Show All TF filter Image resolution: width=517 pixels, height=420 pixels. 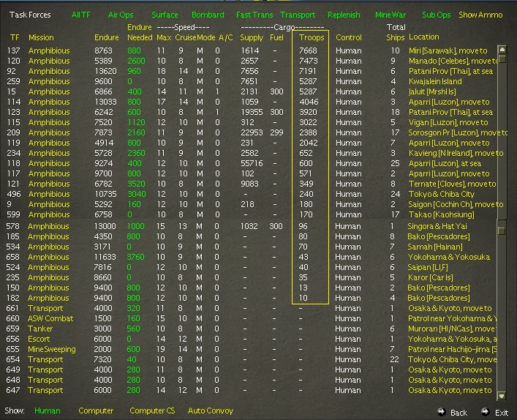80,15
